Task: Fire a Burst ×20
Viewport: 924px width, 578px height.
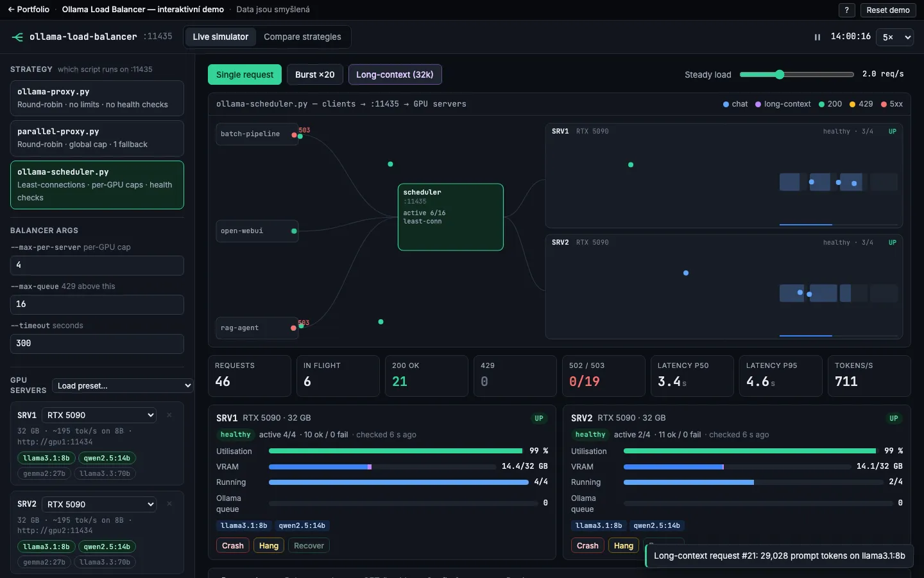Action: point(315,74)
